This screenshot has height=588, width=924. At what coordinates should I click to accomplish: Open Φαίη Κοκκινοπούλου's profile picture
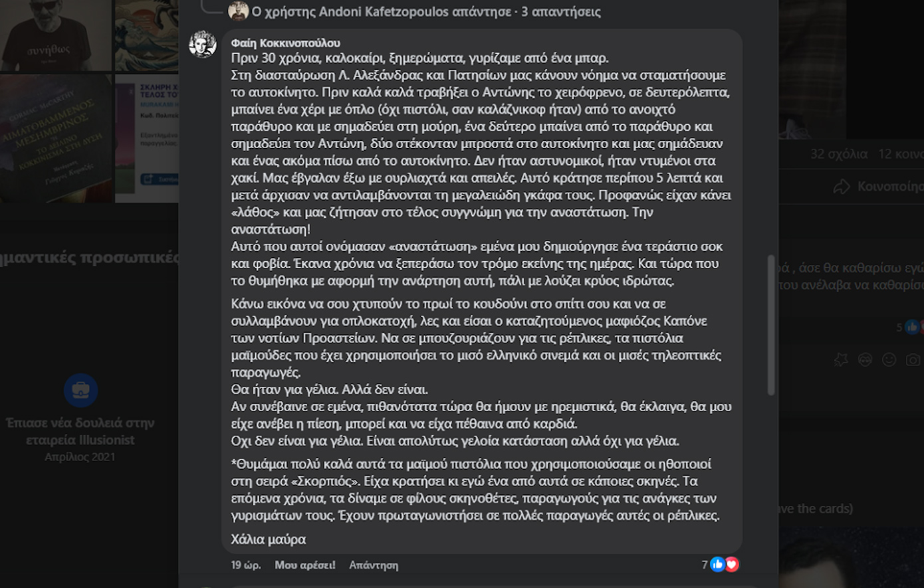203,45
